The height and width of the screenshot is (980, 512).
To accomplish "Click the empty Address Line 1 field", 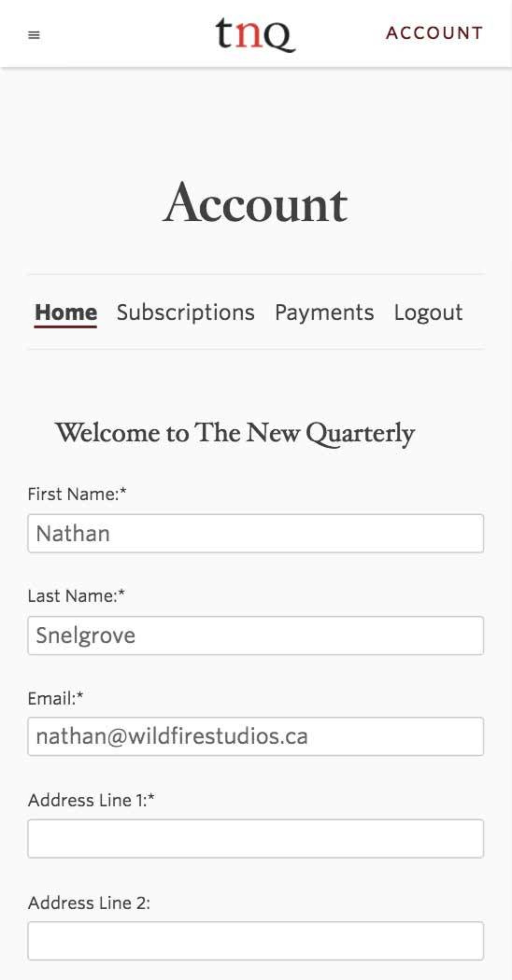I will coord(256,839).
